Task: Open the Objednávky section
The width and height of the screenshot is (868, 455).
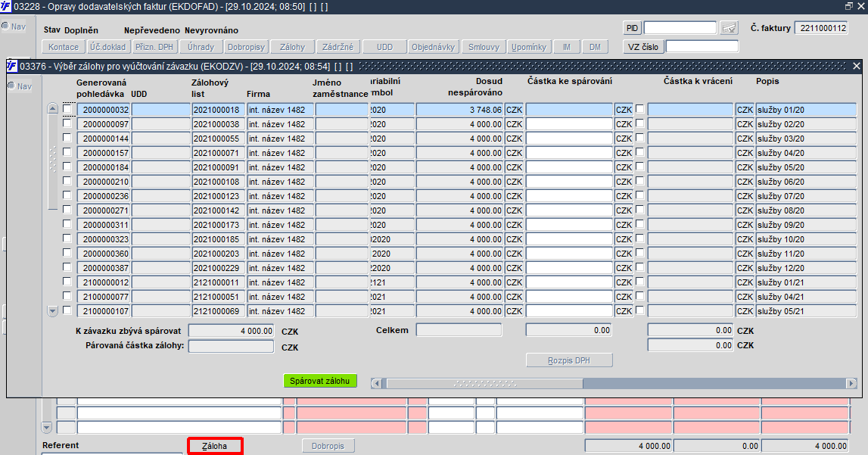Action: 433,47
